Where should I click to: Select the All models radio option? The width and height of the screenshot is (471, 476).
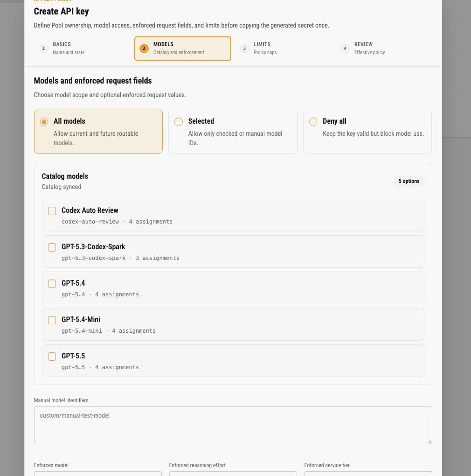coord(44,122)
